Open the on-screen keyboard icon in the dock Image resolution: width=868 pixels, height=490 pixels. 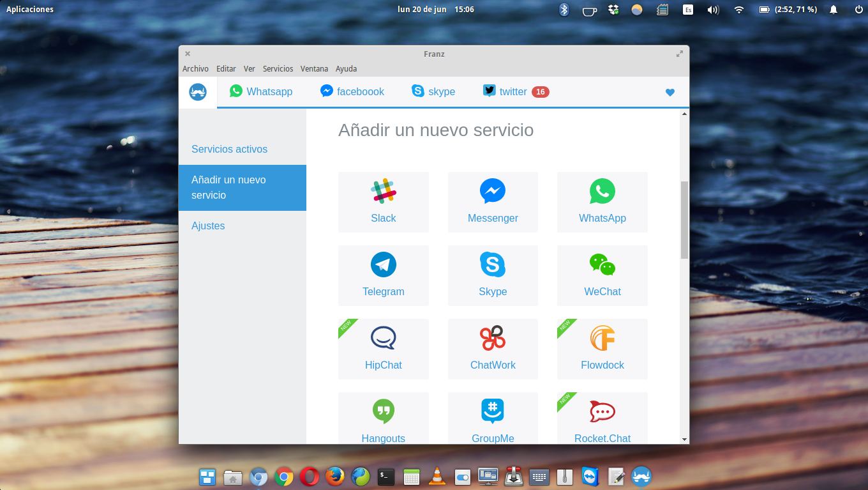click(539, 477)
